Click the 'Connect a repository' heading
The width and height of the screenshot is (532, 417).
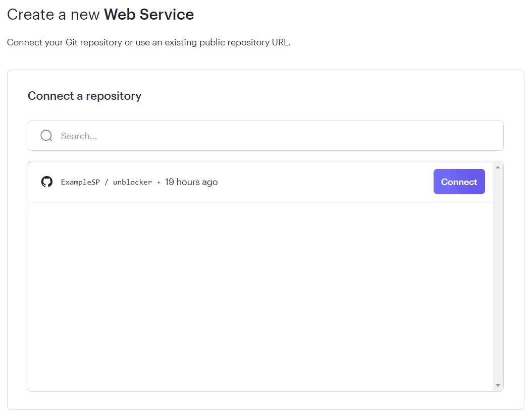point(84,96)
